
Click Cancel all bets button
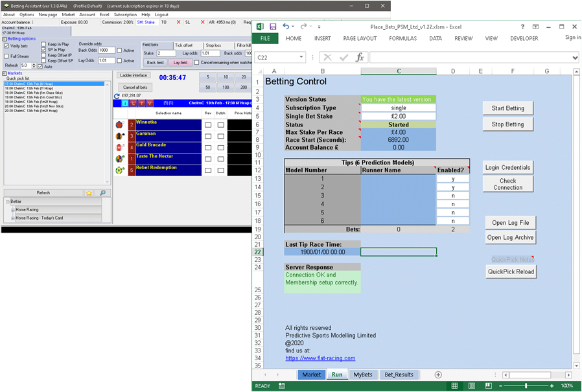click(x=135, y=87)
